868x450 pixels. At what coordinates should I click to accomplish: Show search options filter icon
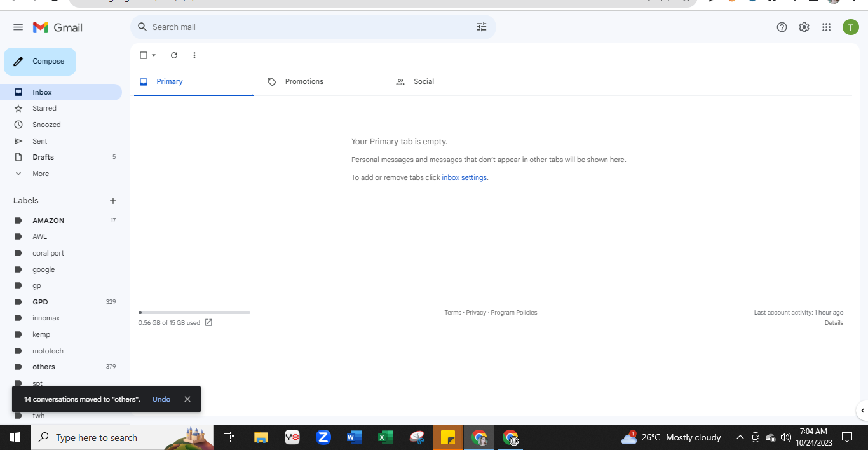point(482,27)
